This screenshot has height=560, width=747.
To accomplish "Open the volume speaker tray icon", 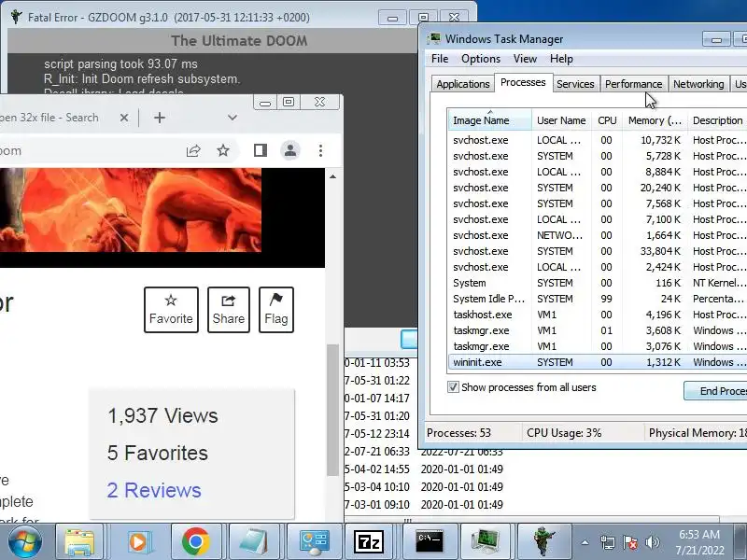I will pos(652,542).
